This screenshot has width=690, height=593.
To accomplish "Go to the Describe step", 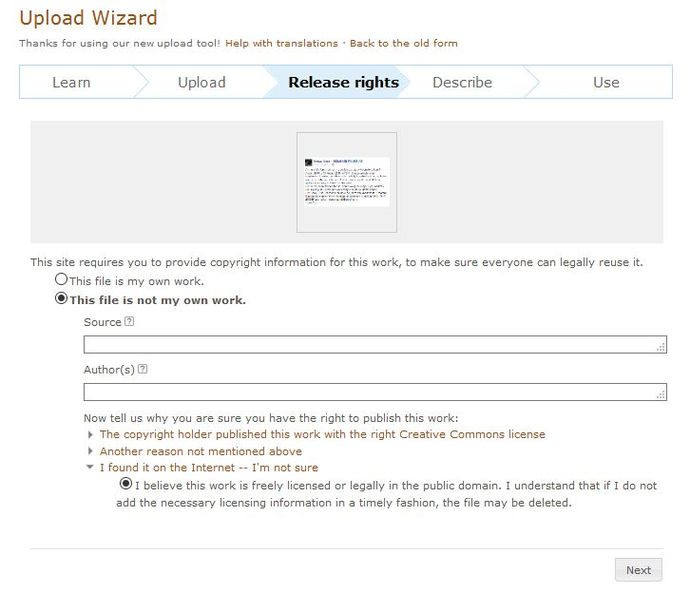I will (462, 82).
